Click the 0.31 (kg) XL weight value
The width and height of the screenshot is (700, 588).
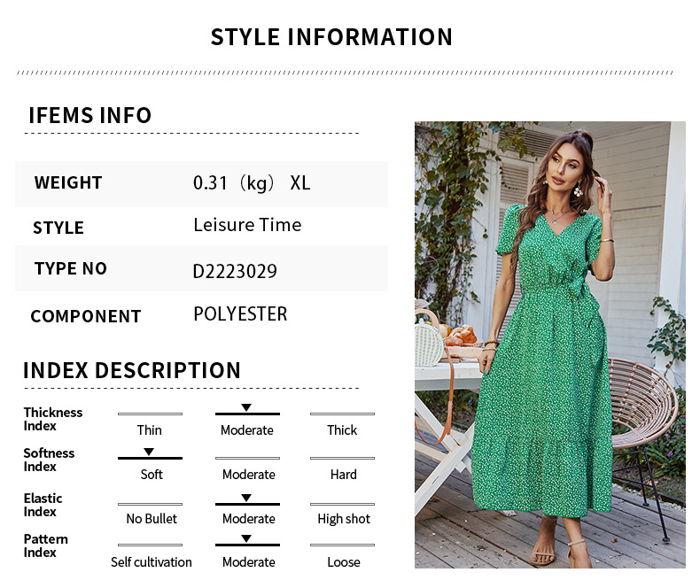point(252,183)
